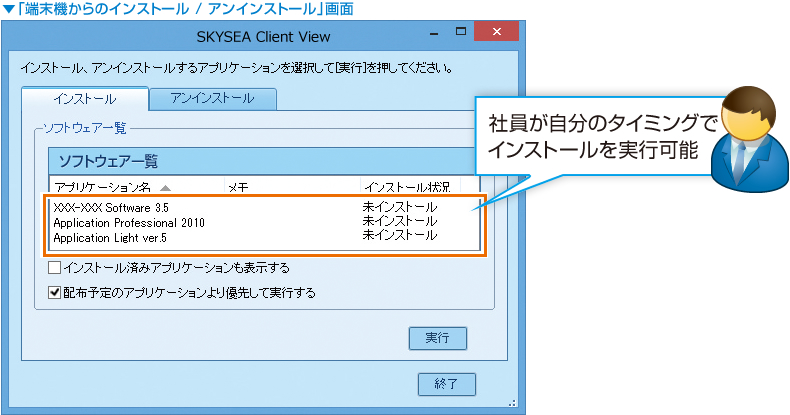The width and height of the screenshot is (790, 415).
Task: Click the 終了 button
Action: [446, 384]
